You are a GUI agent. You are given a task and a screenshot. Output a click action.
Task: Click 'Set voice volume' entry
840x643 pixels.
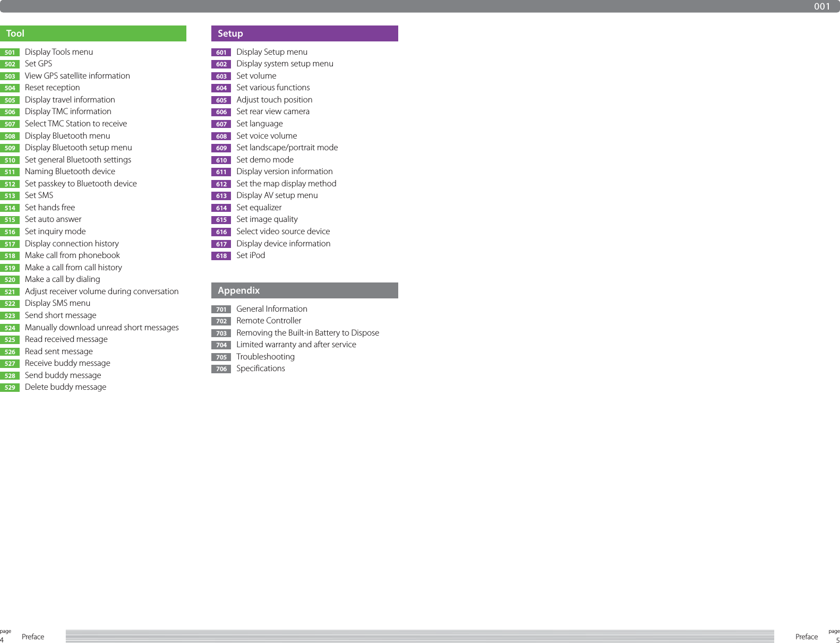[x=267, y=136]
